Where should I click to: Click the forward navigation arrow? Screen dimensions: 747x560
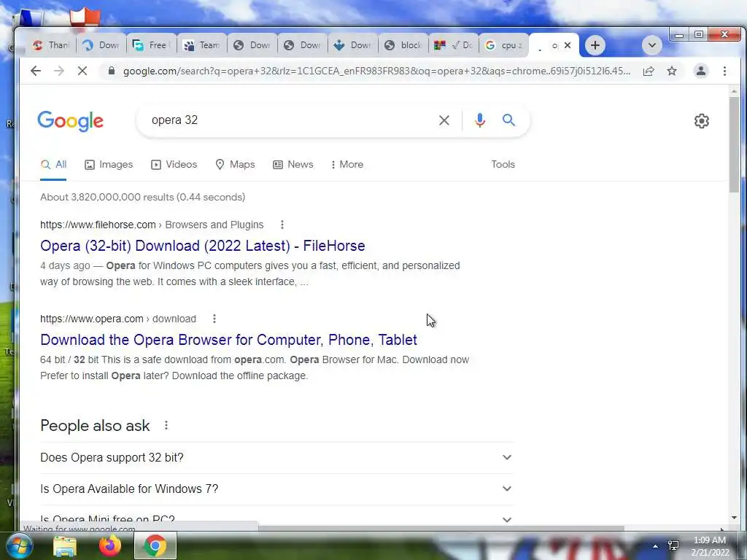coord(59,71)
